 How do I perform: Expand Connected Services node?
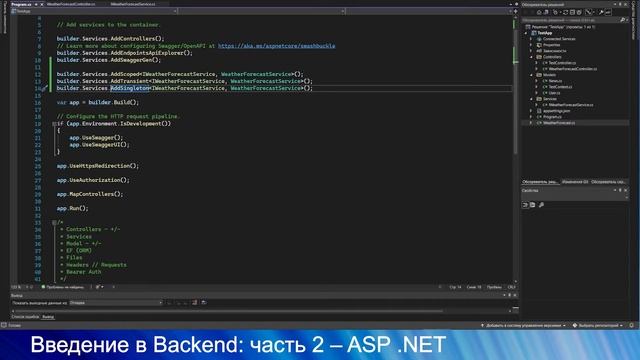(x=531, y=39)
